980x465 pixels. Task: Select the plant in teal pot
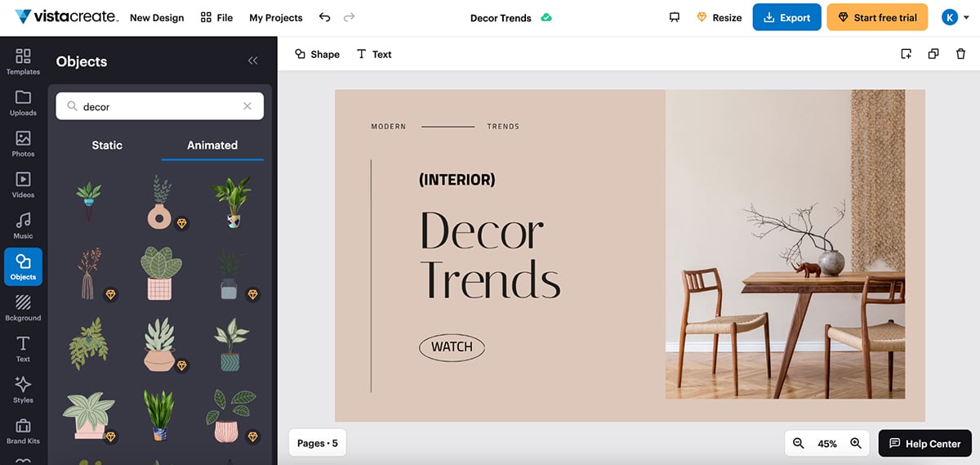tap(231, 345)
